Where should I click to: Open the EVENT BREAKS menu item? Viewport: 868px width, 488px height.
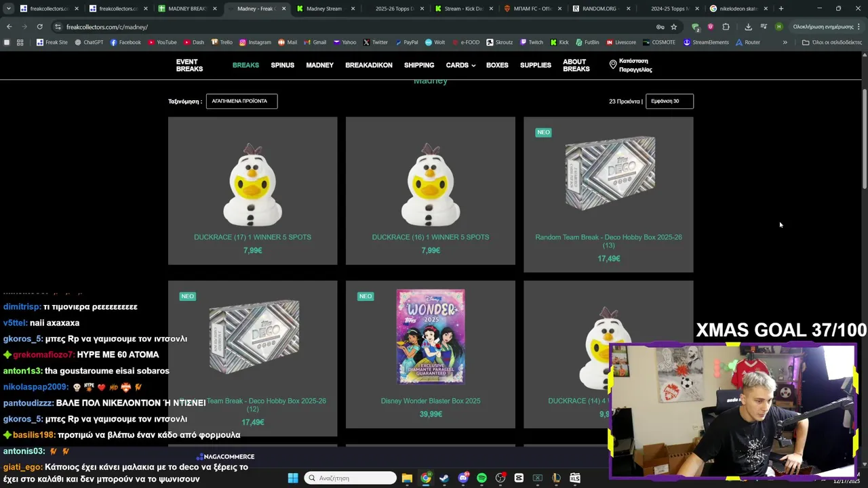coord(189,65)
